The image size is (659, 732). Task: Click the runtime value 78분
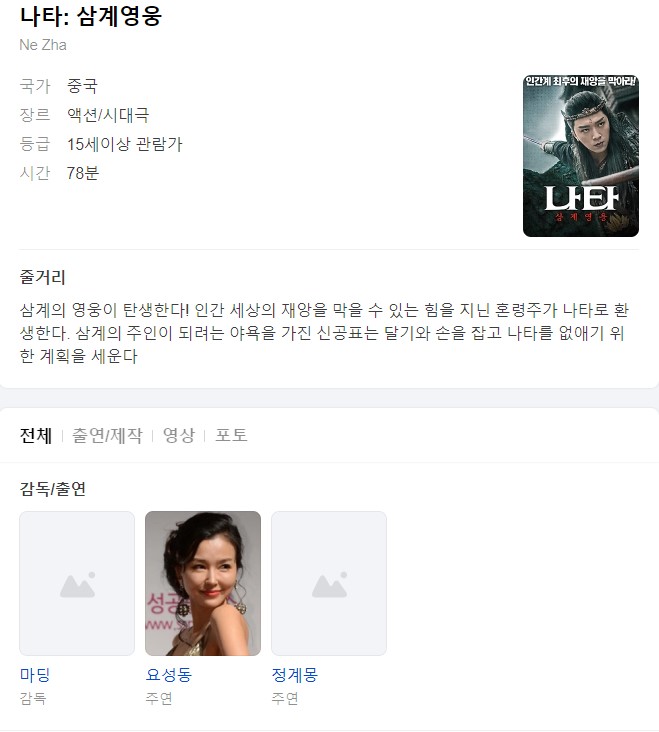(83, 173)
